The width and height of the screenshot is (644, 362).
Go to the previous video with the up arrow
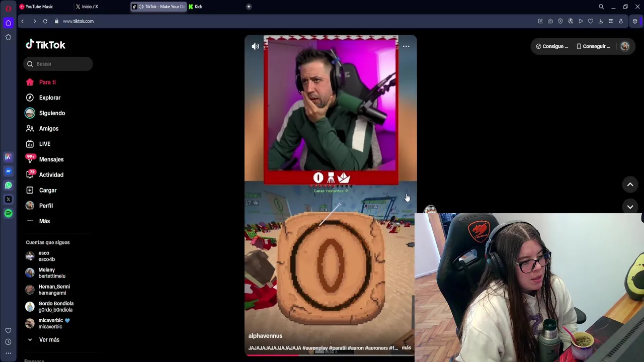630,185
